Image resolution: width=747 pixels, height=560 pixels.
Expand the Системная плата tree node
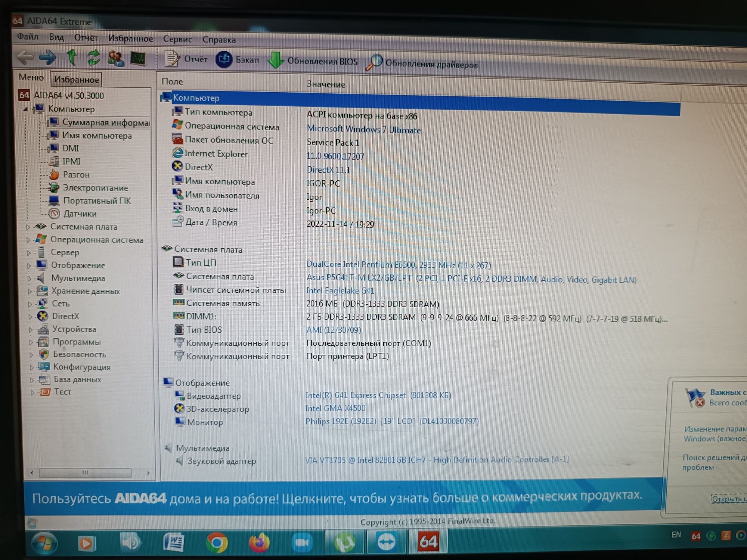pos(28,227)
